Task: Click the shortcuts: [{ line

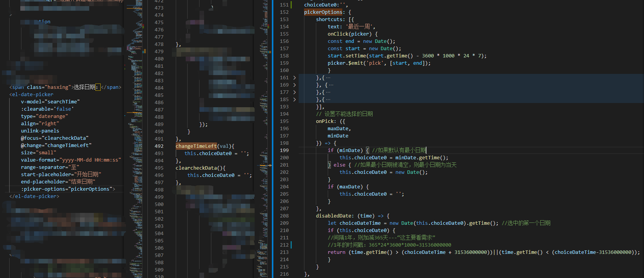Action: [335, 20]
